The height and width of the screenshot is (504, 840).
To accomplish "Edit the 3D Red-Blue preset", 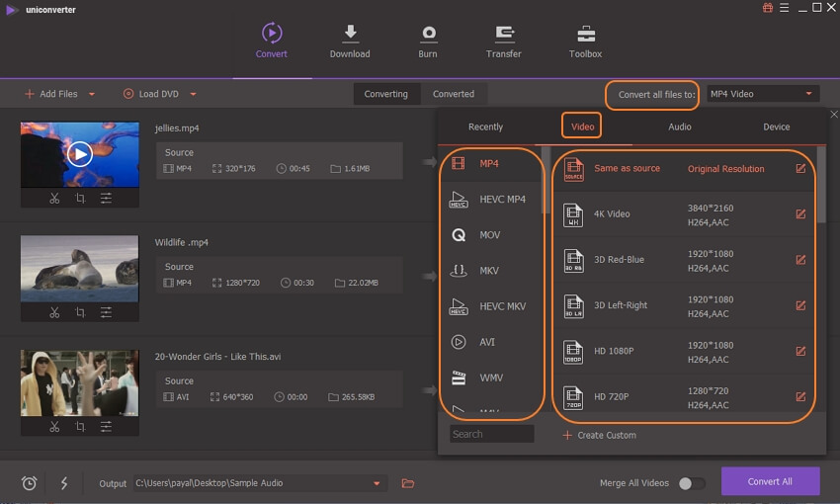I will point(800,260).
